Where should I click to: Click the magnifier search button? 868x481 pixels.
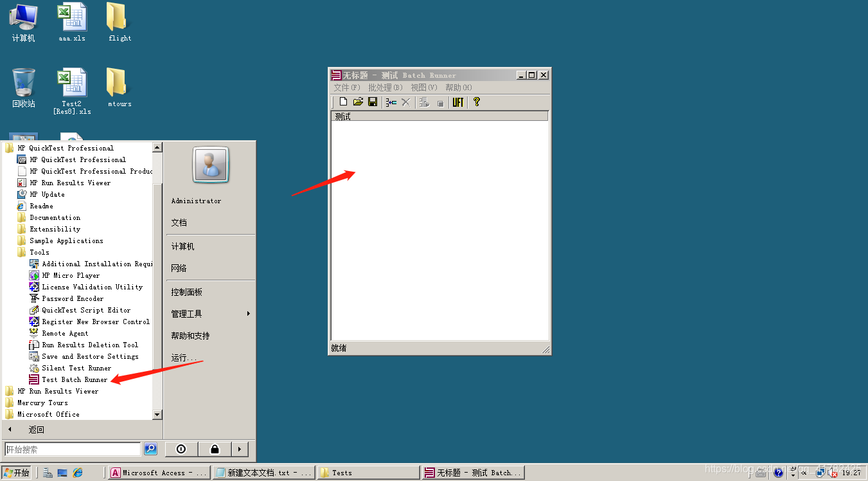[x=150, y=449]
